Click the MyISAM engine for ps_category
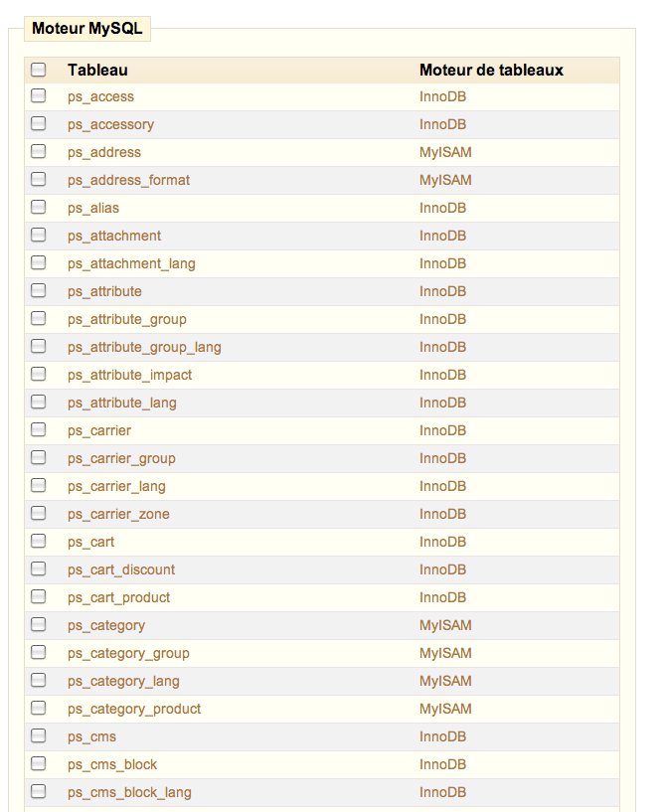Image resolution: width=666 pixels, height=812 pixels. 445,625
